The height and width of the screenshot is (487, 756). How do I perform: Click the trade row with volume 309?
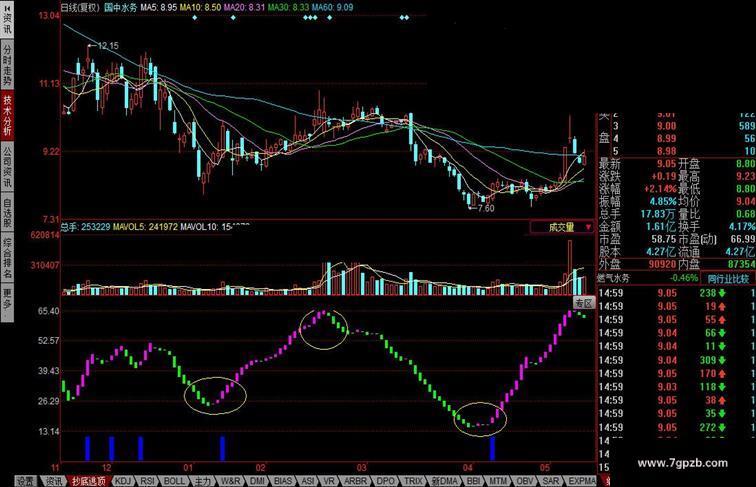[x=676, y=360]
